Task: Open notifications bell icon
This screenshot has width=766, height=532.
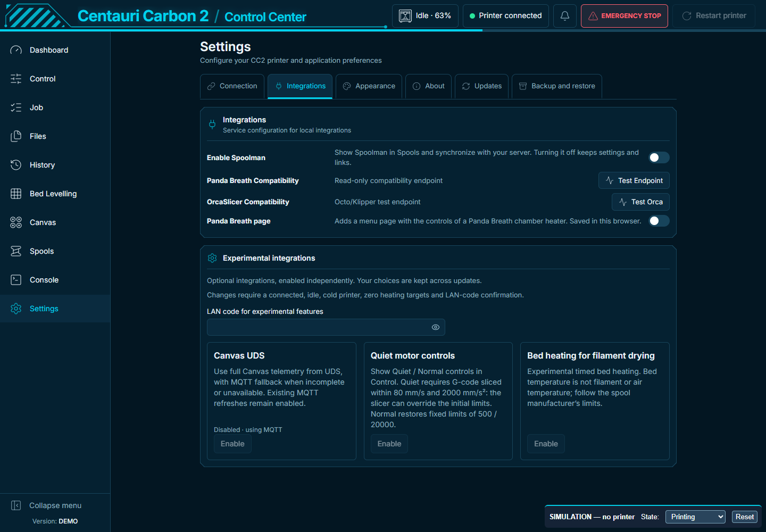Action: pos(565,16)
